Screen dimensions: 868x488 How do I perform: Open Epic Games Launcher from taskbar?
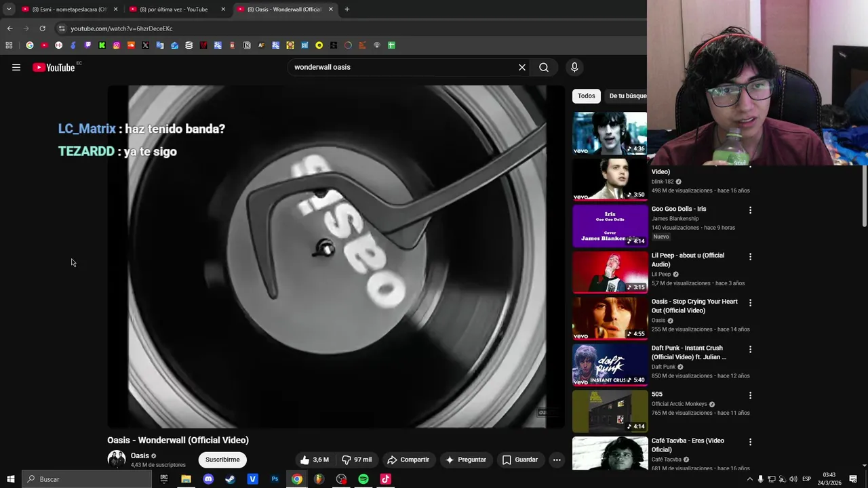pyautogui.click(x=163, y=479)
